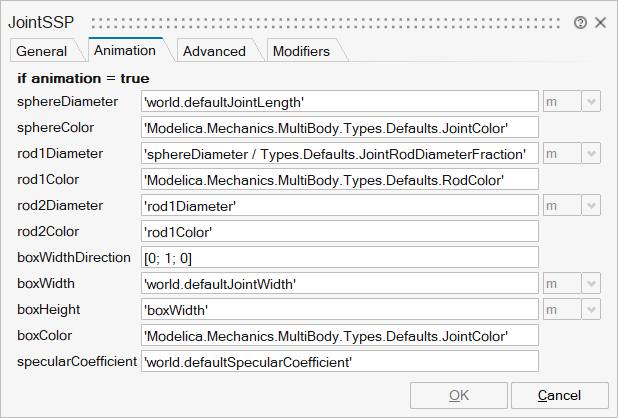Viewport: 618px width, 418px height.
Task: Select the Animation tab
Action: [124, 50]
